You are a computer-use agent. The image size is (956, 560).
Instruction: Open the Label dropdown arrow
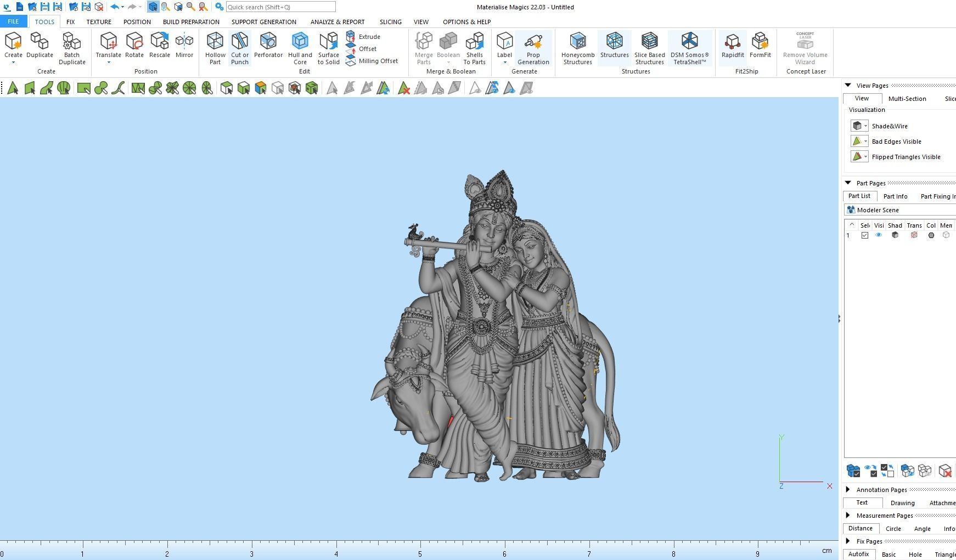pyautogui.click(x=504, y=63)
